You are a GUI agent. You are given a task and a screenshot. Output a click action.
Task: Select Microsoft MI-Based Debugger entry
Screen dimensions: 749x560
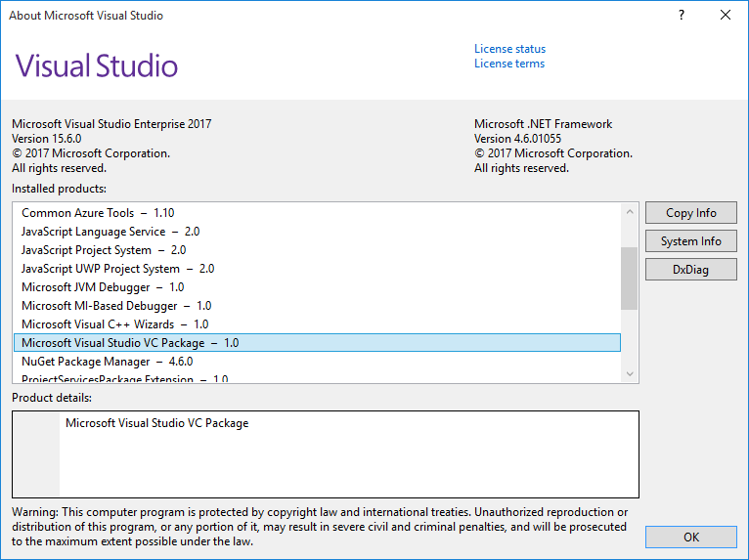[317, 306]
